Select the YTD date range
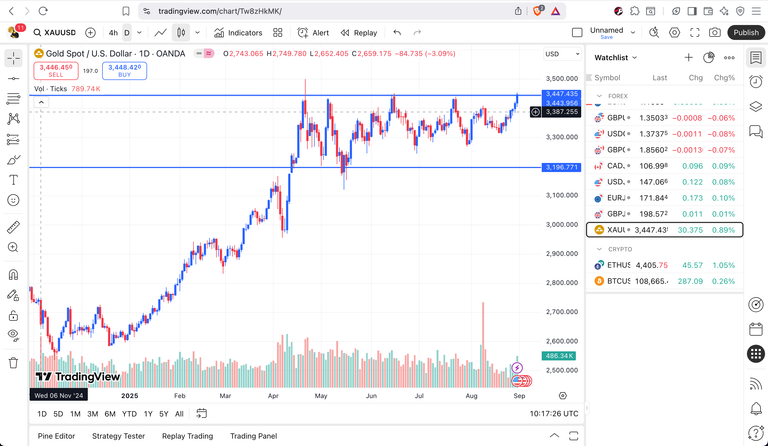 129,414
